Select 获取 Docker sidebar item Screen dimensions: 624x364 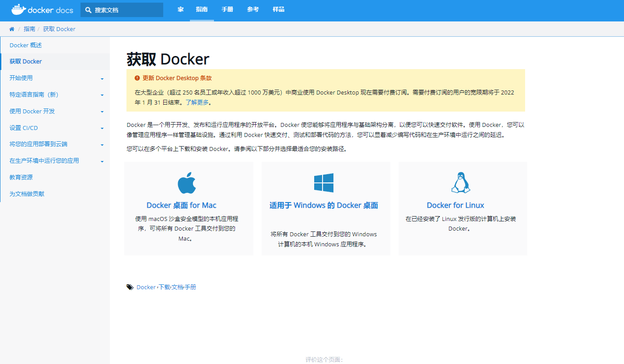26,62
